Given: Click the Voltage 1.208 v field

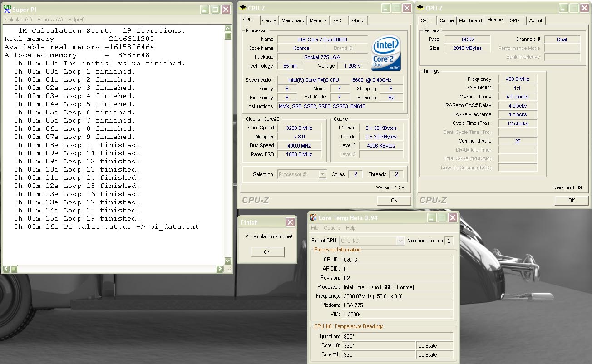Looking at the screenshot, I should click(353, 66).
